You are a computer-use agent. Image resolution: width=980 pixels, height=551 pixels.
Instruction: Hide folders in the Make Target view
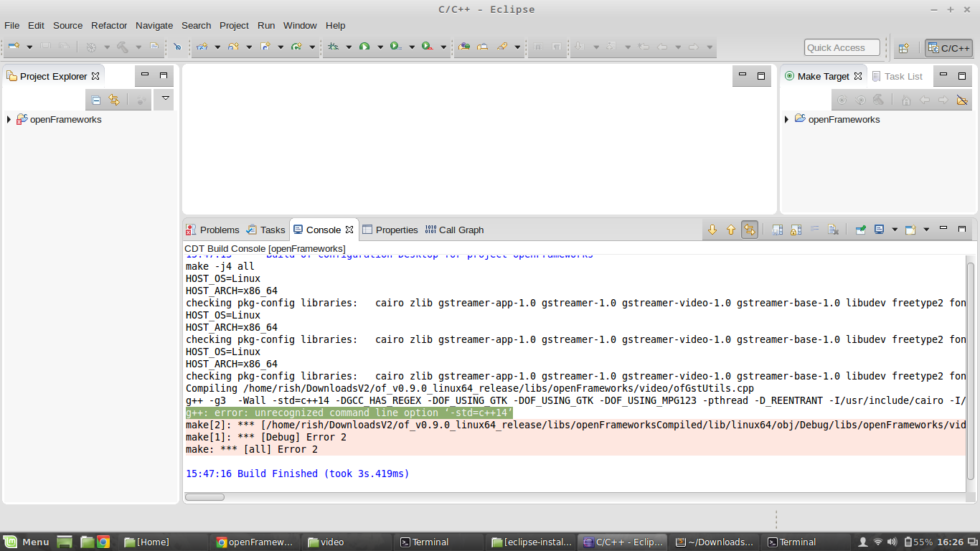click(962, 100)
